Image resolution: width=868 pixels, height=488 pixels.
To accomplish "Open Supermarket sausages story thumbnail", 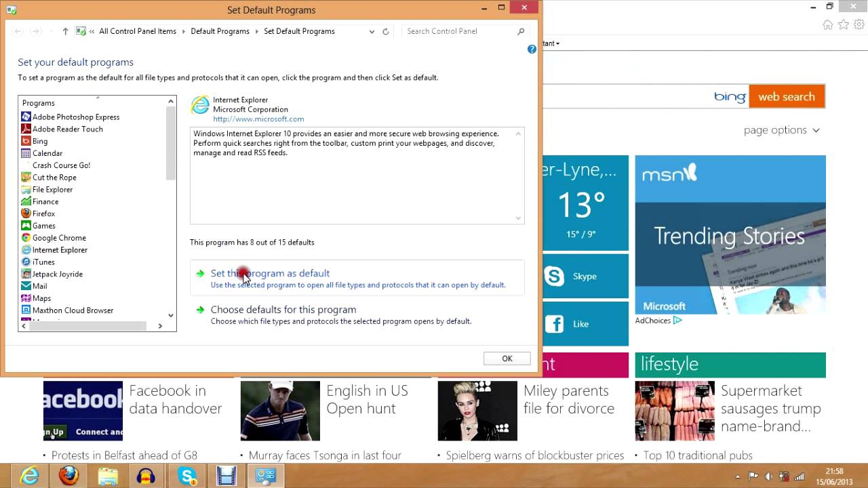I will click(675, 411).
